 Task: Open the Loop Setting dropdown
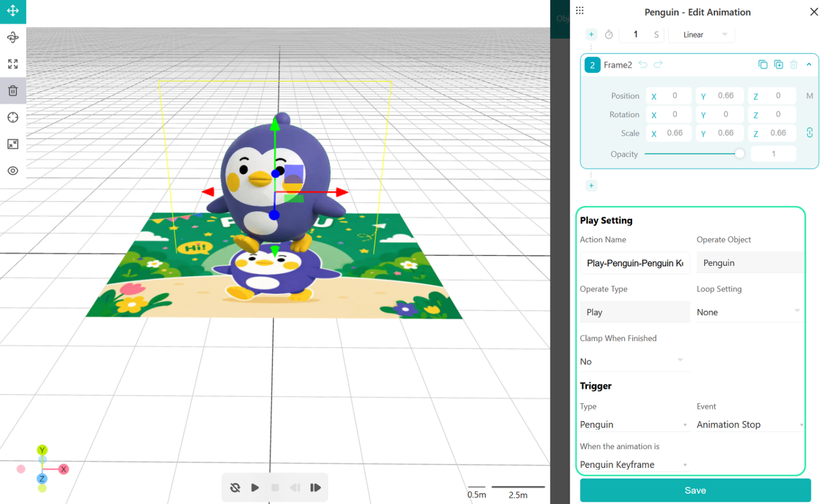click(749, 312)
